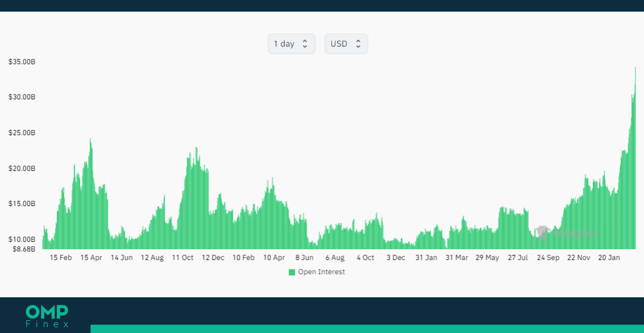Click the 22 Nov date label
Viewport: 644px width, 333px height.
click(579, 257)
